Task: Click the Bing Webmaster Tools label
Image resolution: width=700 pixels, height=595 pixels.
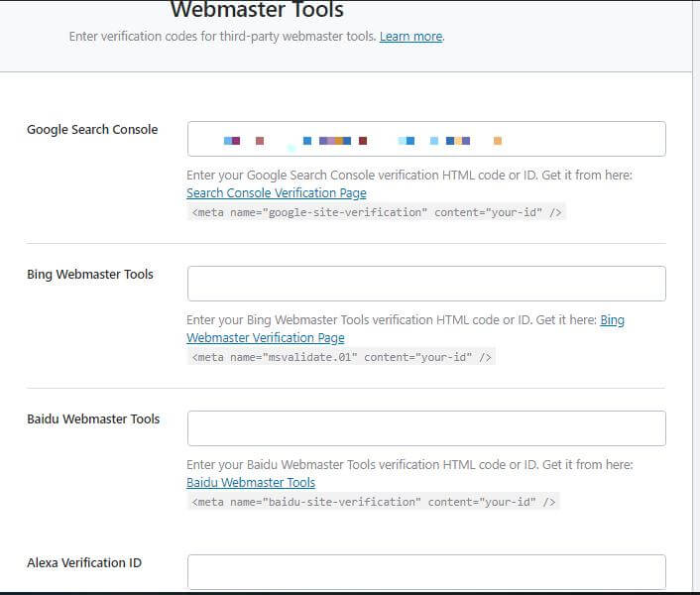Action: point(90,274)
